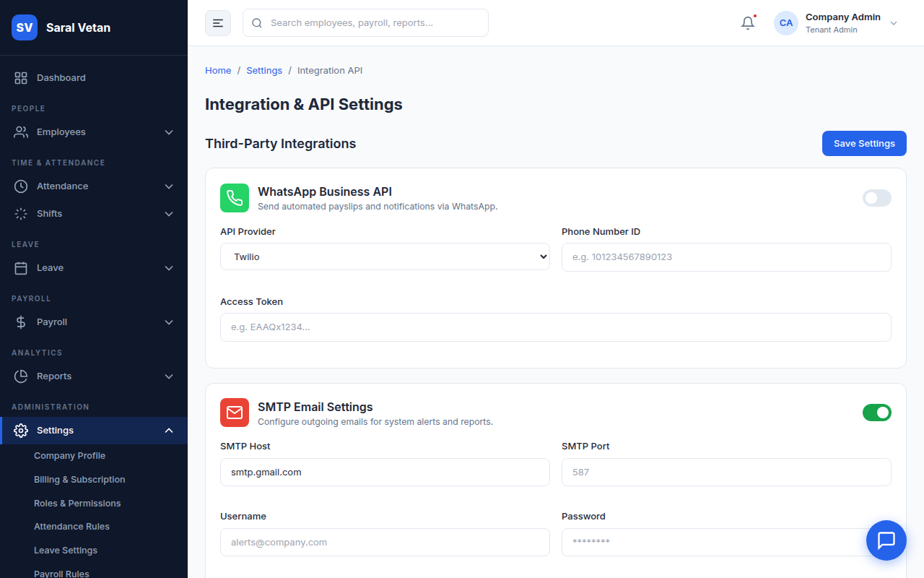Click the Company Admin name
Image resolution: width=924 pixels, height=578 pixels.
[x=843, y=17]
